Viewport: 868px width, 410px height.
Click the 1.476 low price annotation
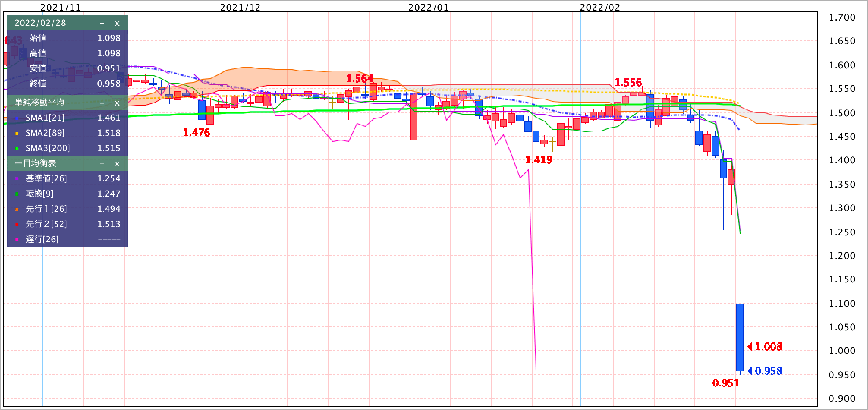pyautogui.click(x=197, y=132)
